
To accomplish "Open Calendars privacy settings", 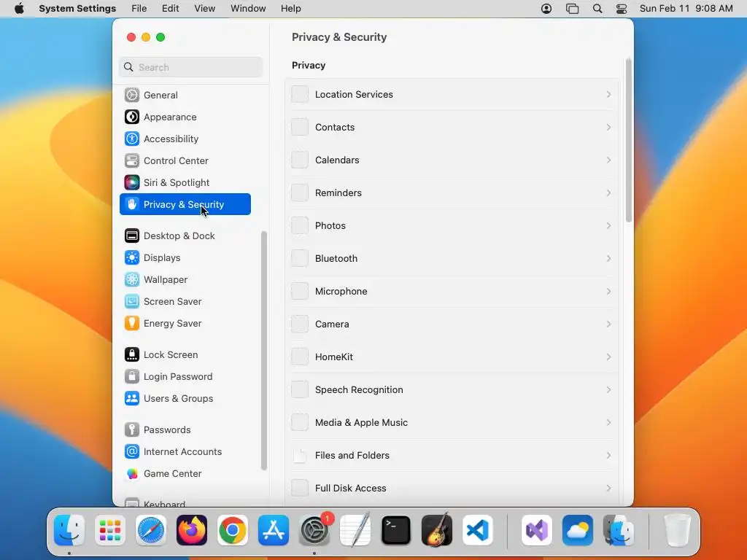I will click(452, 160).
